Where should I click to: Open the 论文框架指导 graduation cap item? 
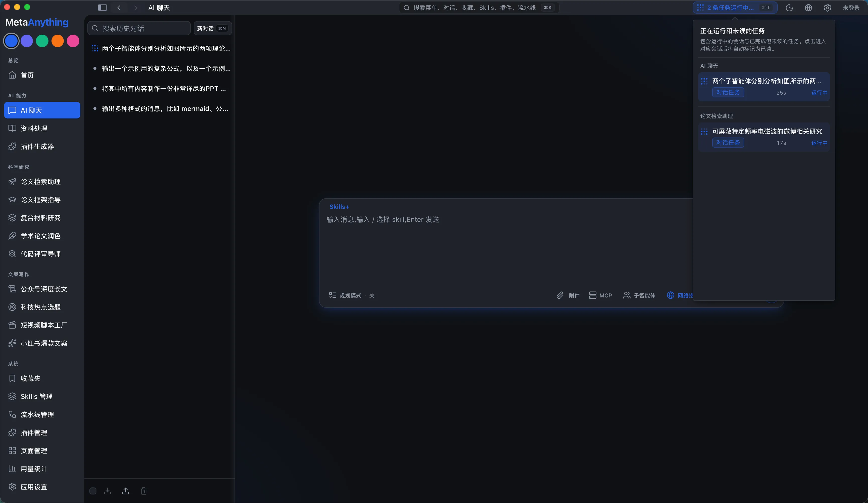[42, 200]
